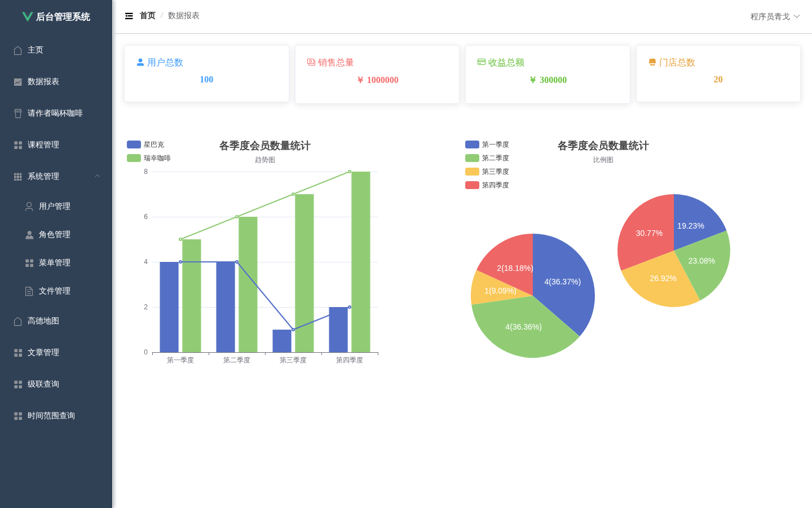Click the person icon beside 角色管理
This screenshot has height=508, width=812.
click(29, 235)
